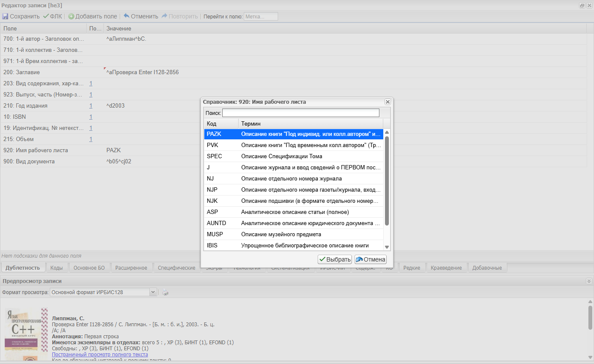Click the Перейти к полю input

[261, 16]
